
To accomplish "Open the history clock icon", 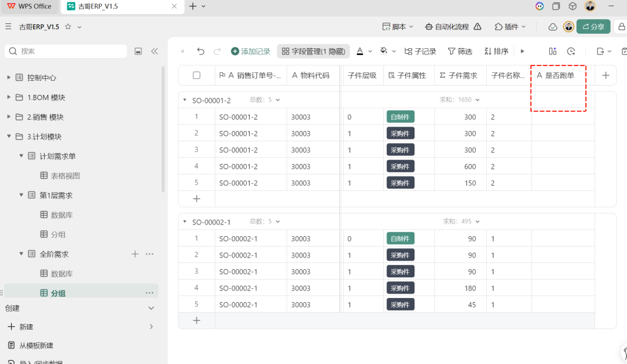I will click(571, 51).
